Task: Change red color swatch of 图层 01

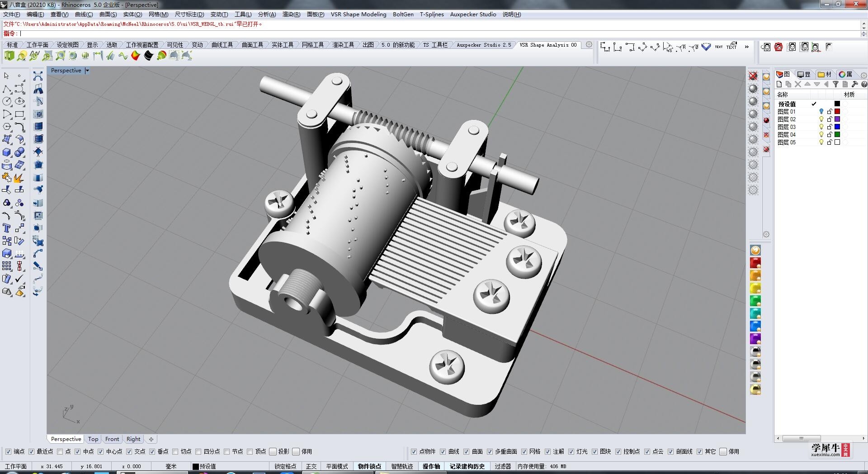Action: 837,111
